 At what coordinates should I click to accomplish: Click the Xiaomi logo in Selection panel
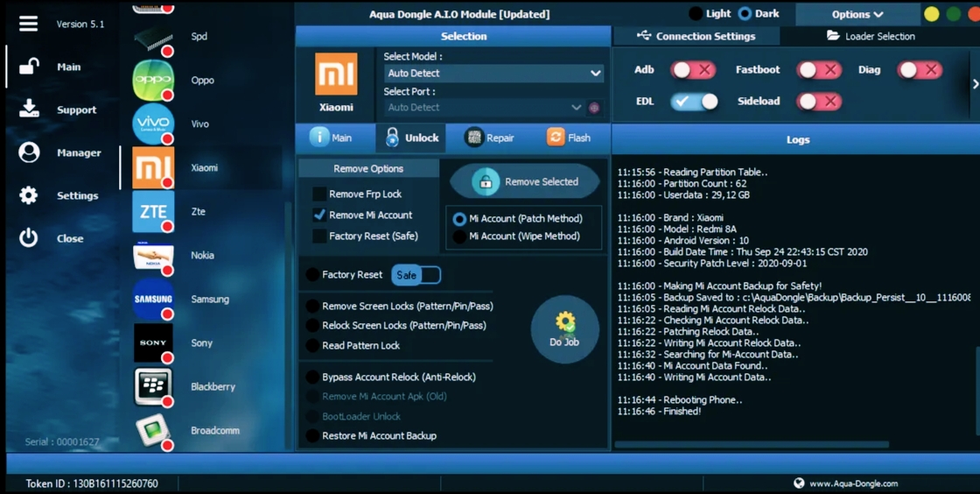click(x=336, y=74)
